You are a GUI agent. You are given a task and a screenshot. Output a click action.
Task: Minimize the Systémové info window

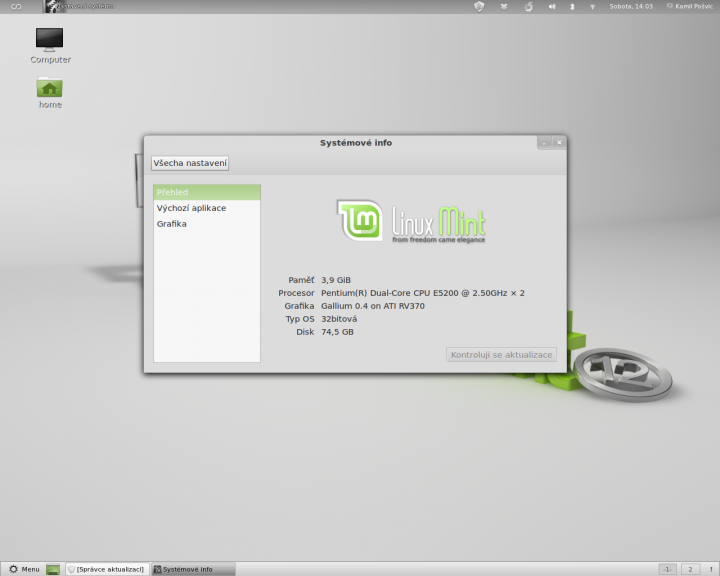[x=545, y=142]
